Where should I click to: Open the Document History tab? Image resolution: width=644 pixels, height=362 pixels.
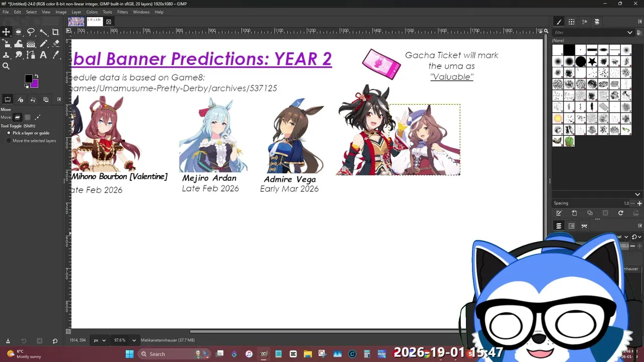[x=597, y=22]
